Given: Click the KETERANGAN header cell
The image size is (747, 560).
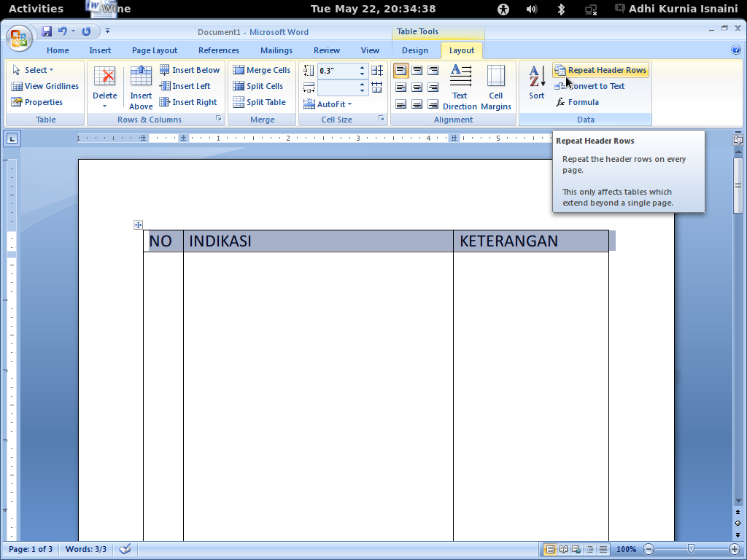Looking at the screenshot, I should click(x=531, y=241).
